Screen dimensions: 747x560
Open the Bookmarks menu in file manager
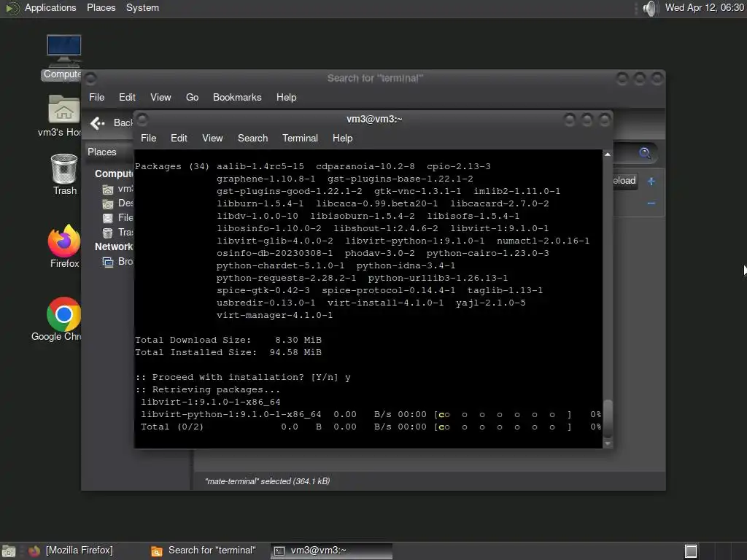point(237,97)
